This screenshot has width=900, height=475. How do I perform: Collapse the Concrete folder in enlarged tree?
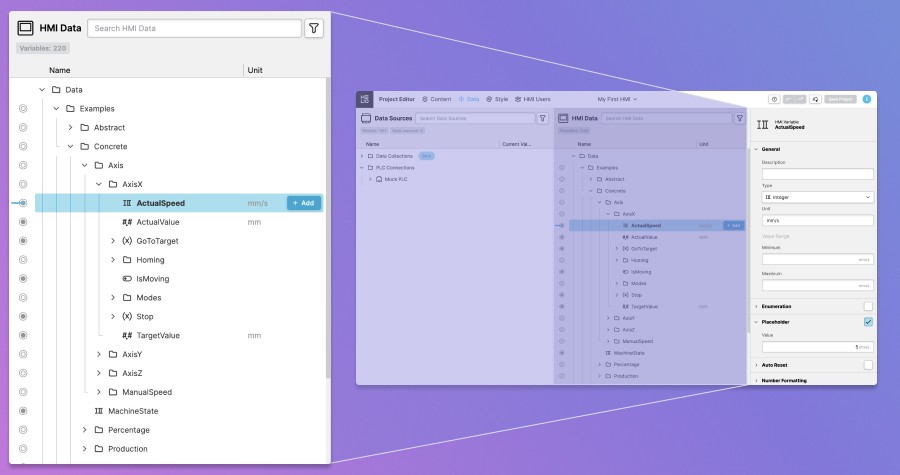[x=71, y=146]
